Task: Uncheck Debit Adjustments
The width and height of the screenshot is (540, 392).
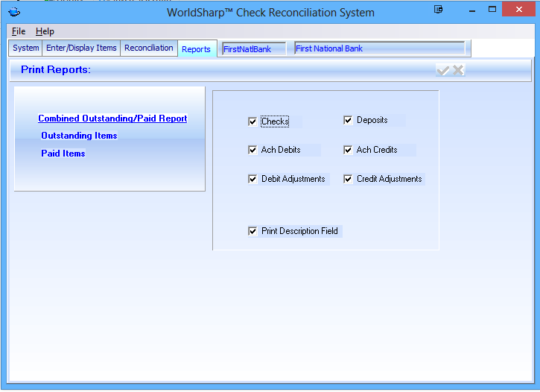Action: pyautogui.click(x=252, y=179)
